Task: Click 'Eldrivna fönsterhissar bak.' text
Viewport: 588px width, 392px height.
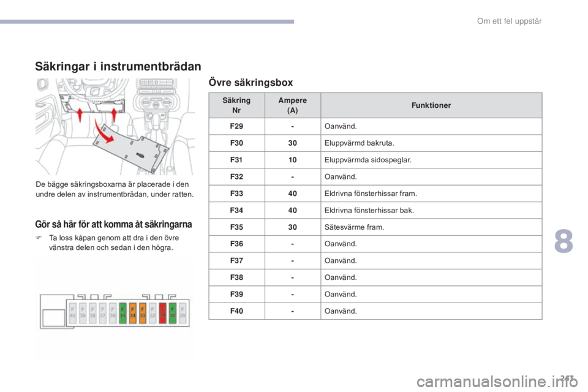Action: click(x=369, y=211)
